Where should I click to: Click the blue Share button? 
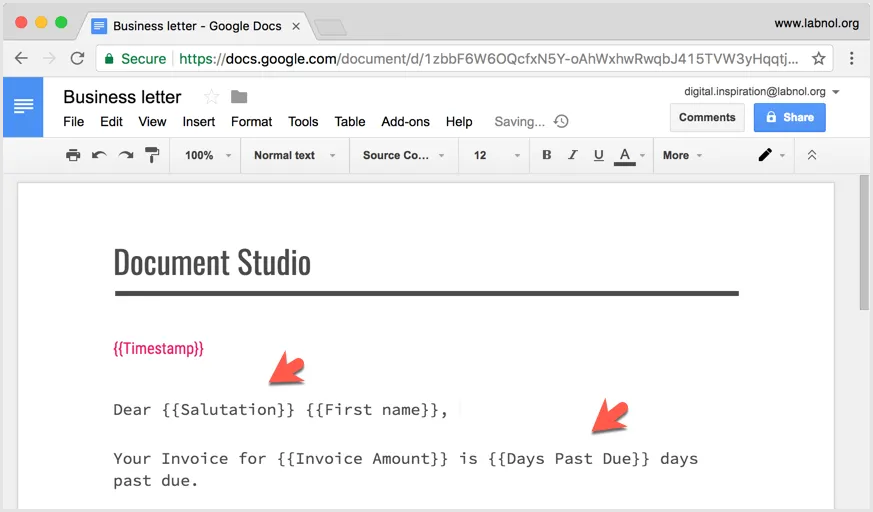click(789, 117)
